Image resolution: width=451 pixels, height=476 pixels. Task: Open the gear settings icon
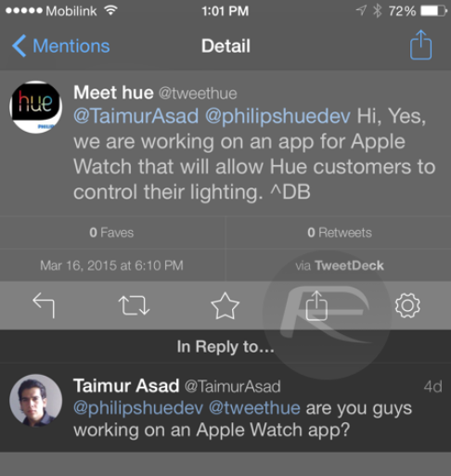pyautogui.click(x=407, y=305)
